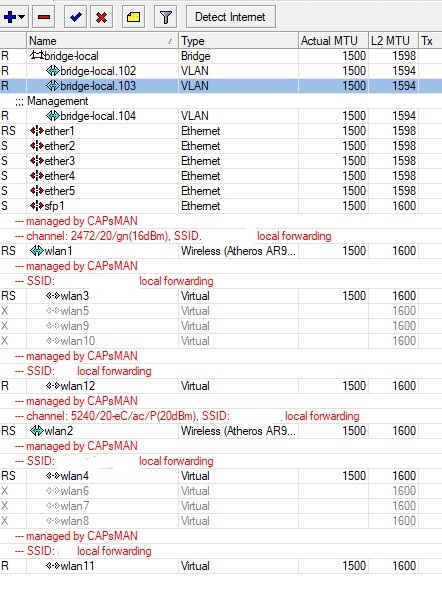Click the ethernet icon of ether1
The width and height of the screenshot is (442, 590).
(37, 131)
